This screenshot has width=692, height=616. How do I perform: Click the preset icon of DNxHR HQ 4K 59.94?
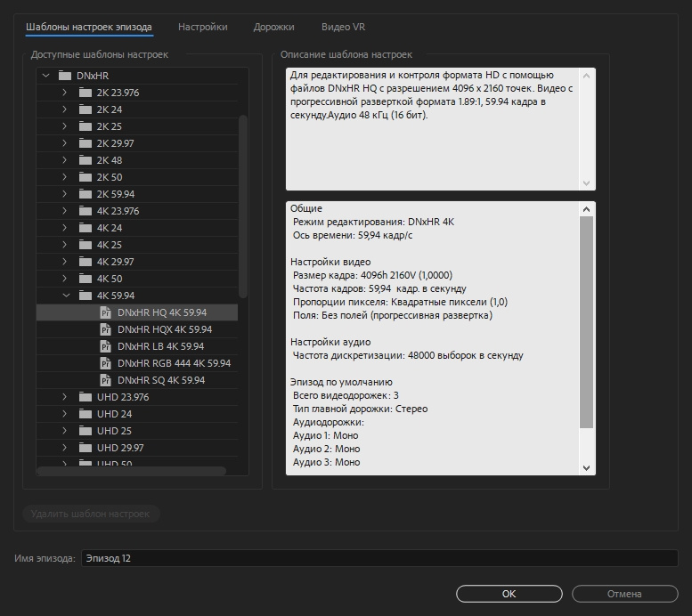[x=105, y=312]
